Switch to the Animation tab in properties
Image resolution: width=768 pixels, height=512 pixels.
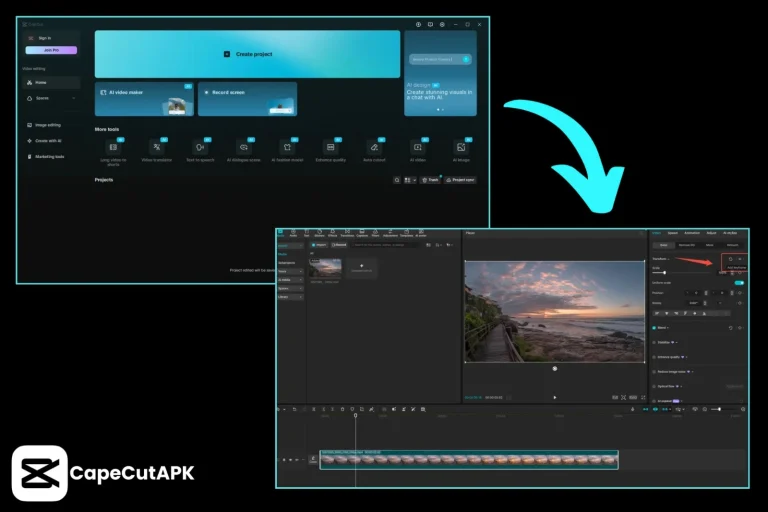pos(692,233)
